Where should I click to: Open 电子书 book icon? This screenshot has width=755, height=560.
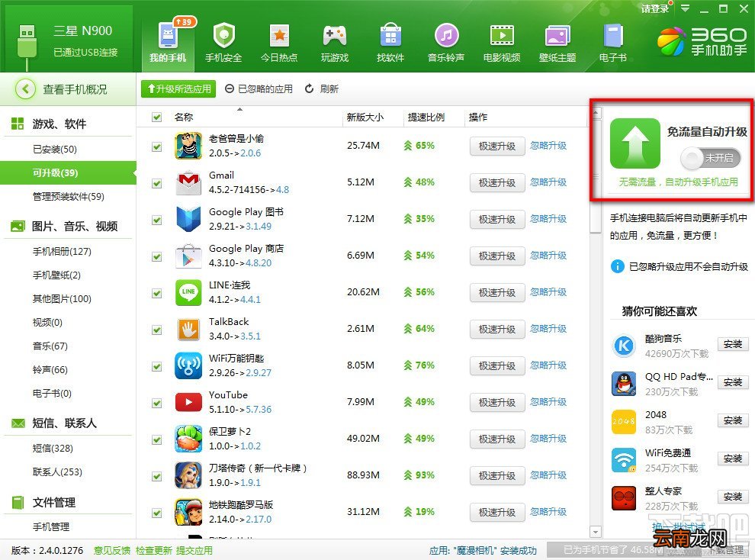tap(613, 36)
